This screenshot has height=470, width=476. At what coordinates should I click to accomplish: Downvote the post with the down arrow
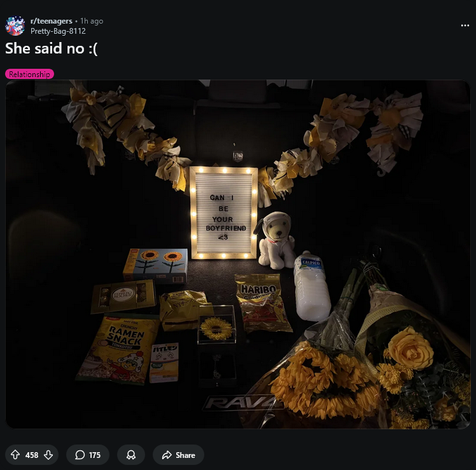[48, 455]
